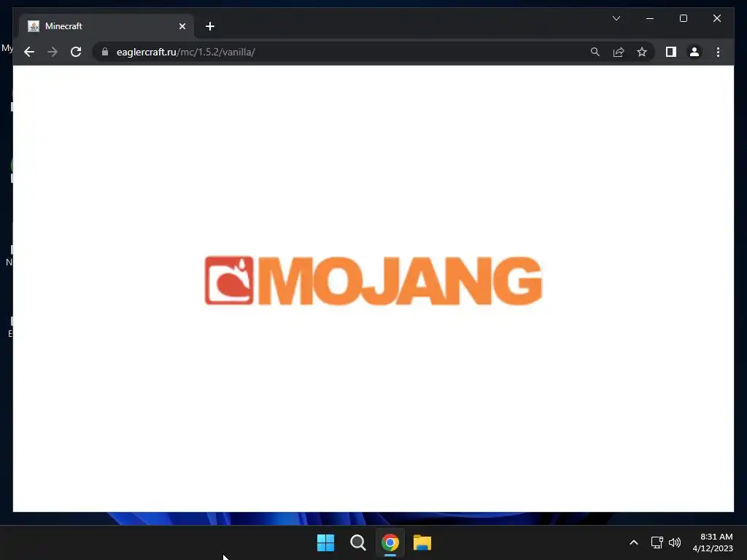The height and width of the screenshot is (560, 747).
Task: Maximize the Chrome window
Action: pos(683,18)
